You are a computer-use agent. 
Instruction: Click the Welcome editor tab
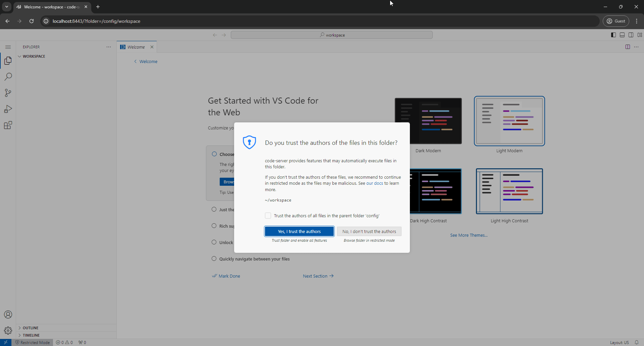(x=136, y=47)
